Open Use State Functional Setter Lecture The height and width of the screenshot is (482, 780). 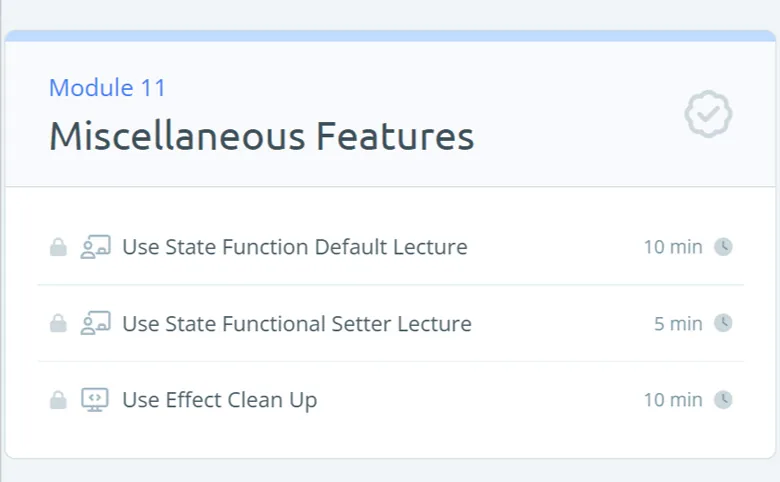point(297,323)
